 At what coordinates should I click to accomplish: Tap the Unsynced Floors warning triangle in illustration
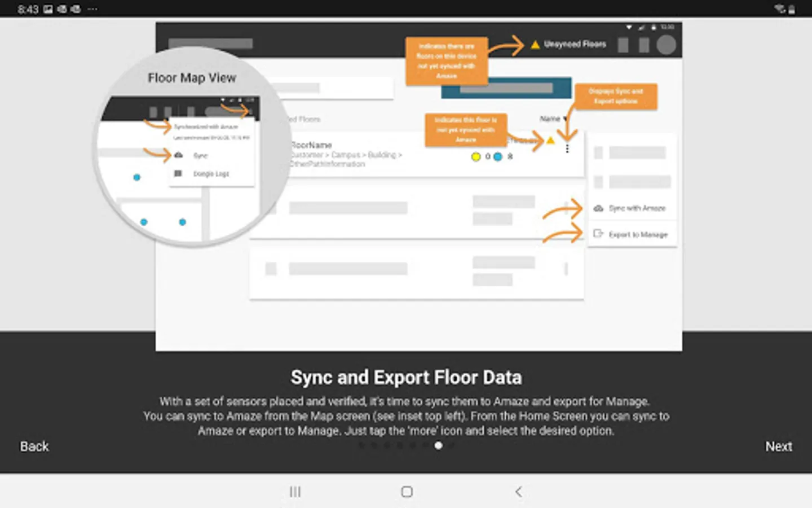tap(535, 45)
